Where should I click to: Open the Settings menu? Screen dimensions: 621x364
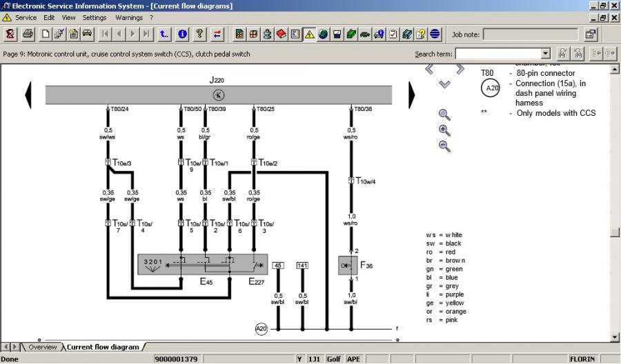[x=95, y=17]
